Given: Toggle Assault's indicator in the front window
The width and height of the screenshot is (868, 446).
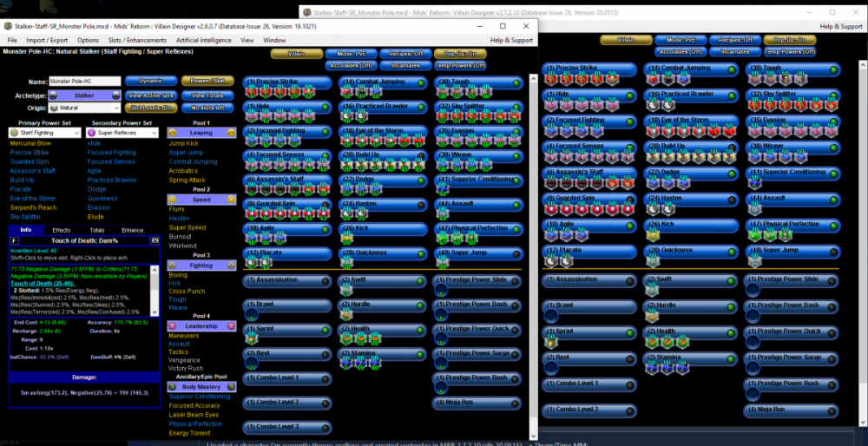Looking at the screenshot, I should [516, 206].
